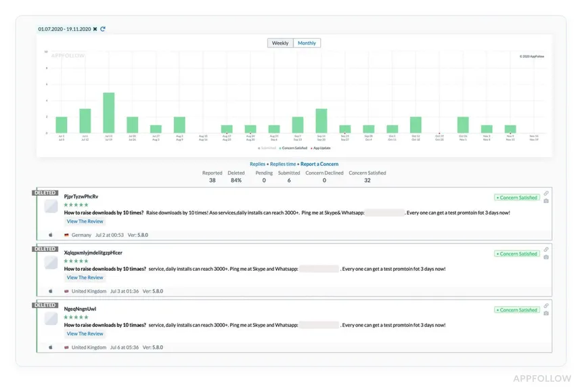Open the Replies tab

pyautogui.click(x=257, y=164)
